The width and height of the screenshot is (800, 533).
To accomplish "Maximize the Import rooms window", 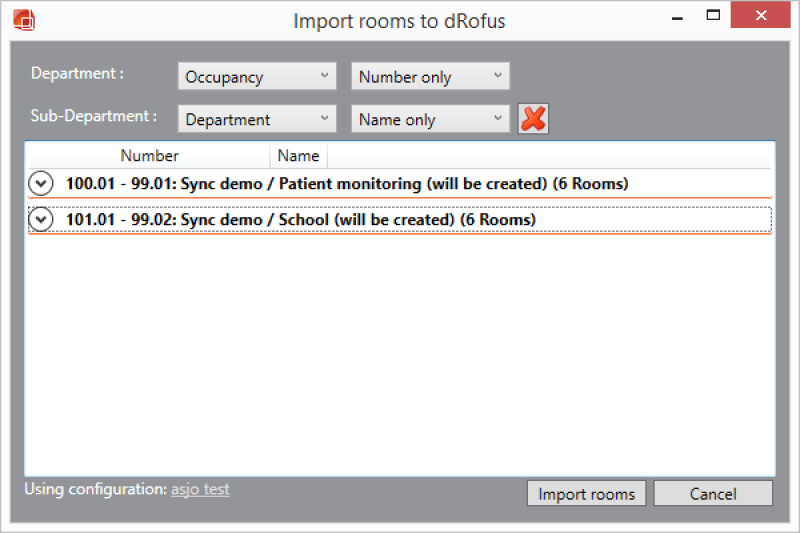I will (713, 17).
